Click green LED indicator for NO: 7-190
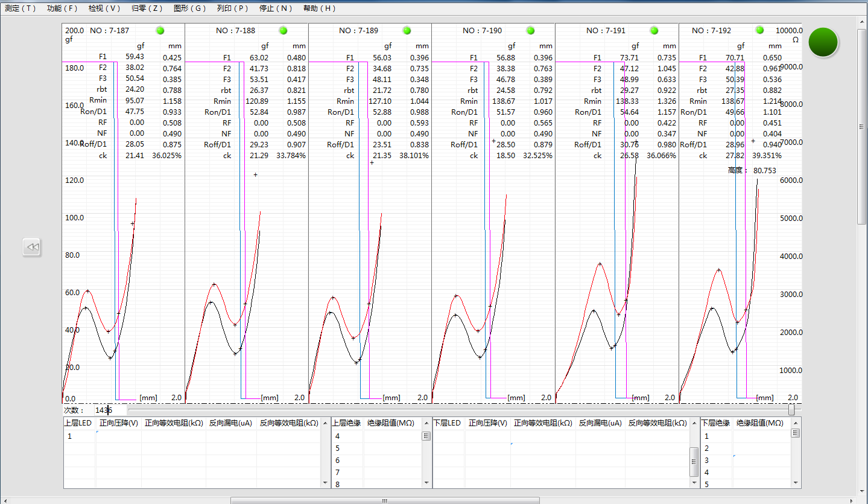This screenshot has height=504, width=868. point(530,30)
